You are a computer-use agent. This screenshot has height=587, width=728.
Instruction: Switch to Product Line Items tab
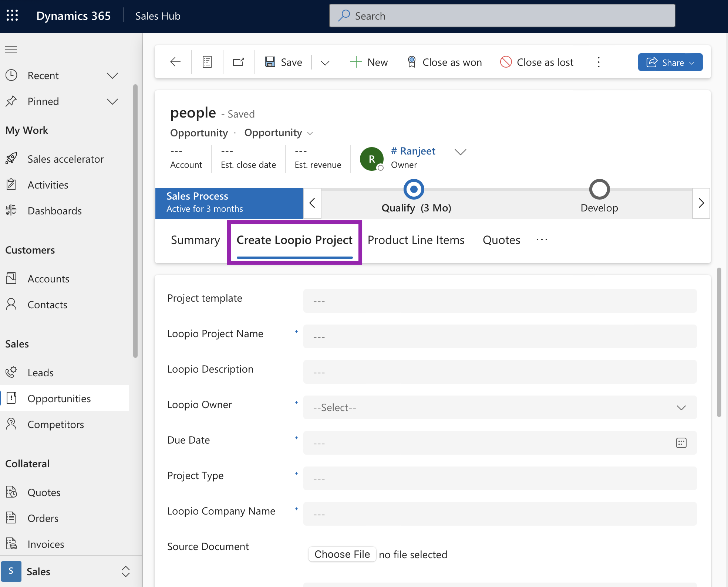point(416,240)
